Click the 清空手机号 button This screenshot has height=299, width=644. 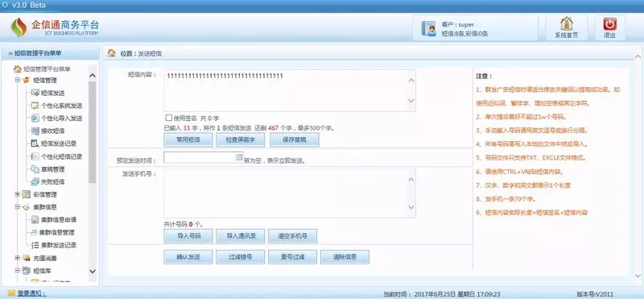point(292,236)
